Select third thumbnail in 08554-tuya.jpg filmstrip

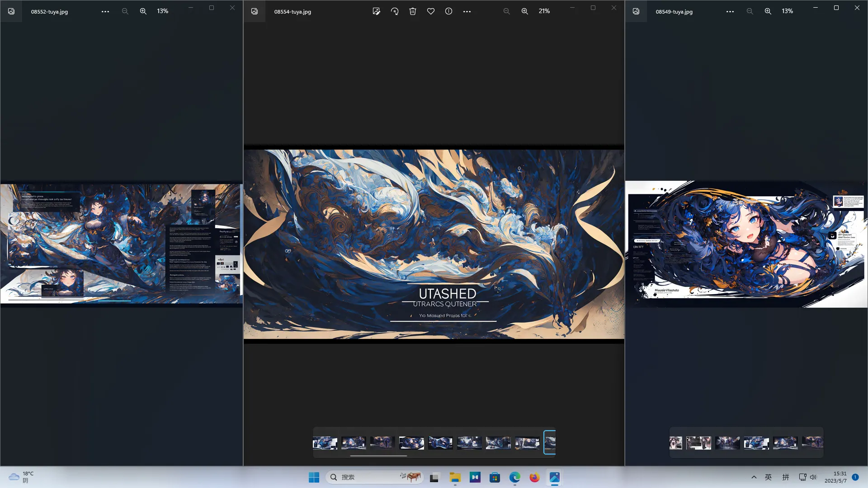pos(382,443)
